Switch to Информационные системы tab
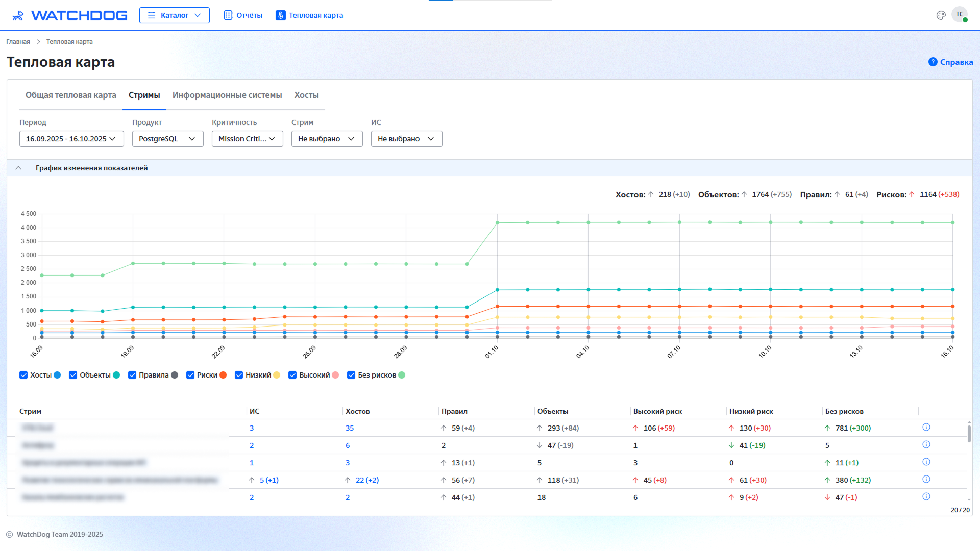Image resolution: width=980 pixels, height=551 pixels. pos(227,95)
